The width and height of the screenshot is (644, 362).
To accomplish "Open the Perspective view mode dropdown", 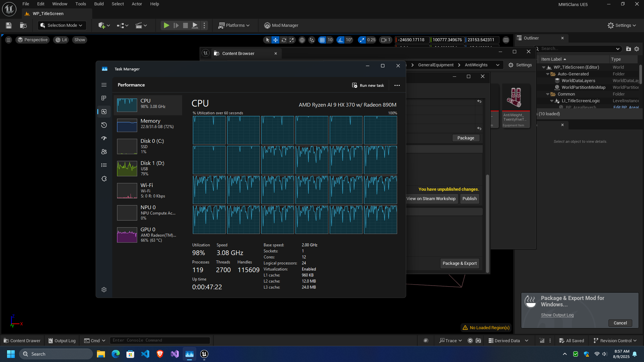I will (33, 40).
